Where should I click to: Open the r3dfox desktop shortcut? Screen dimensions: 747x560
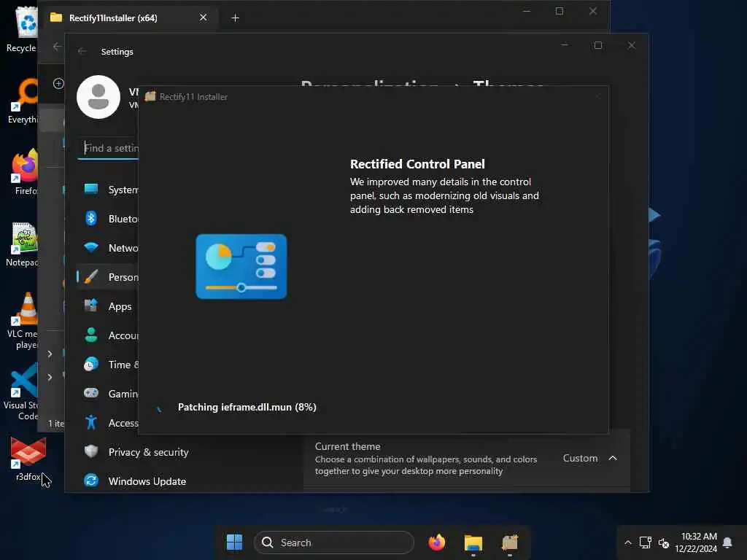[28, 459]
